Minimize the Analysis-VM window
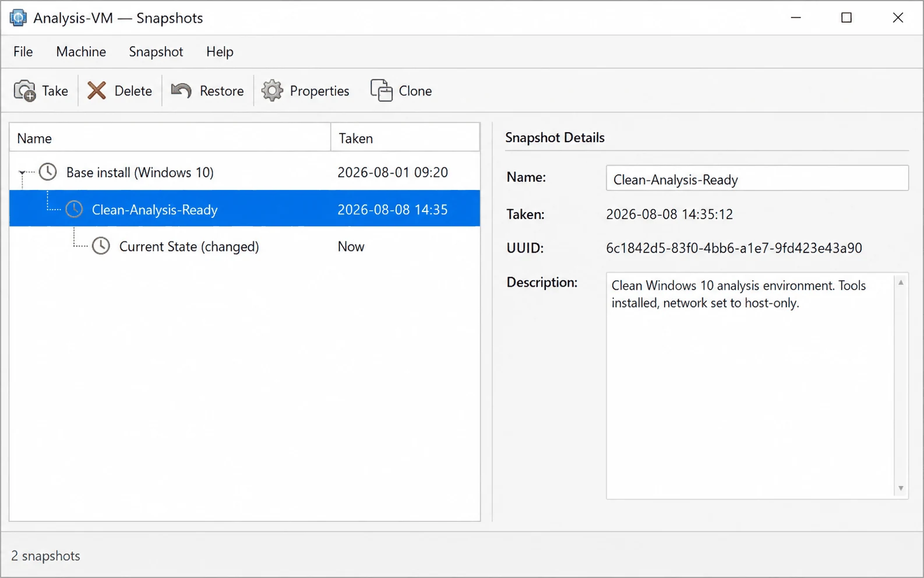924x578 pixels. click(796, 18)
